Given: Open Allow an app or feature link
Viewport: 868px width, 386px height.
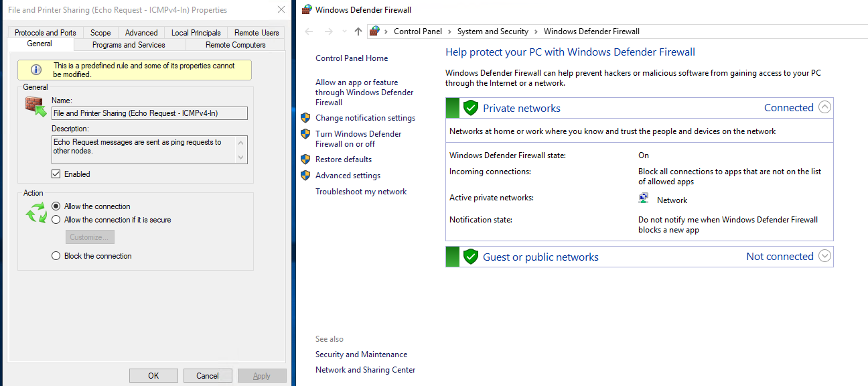Looking at the screenshot, I should click(x=364, y=92).
